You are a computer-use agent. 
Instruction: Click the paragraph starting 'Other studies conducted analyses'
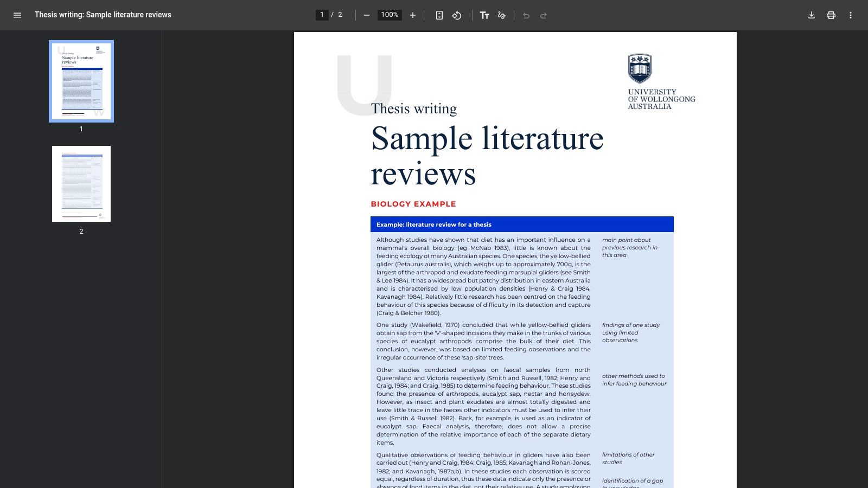click(483, 406)
